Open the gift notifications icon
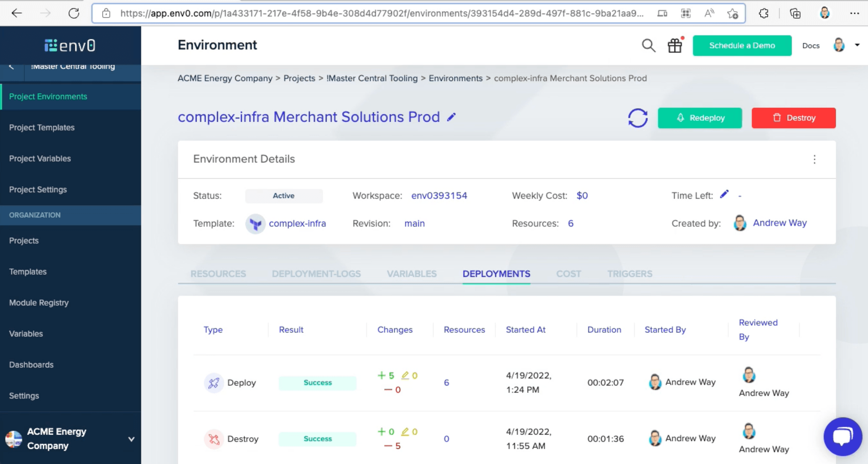Image resolution: width=868 pixels, height=464 pixels. click(x=675, y=45)
